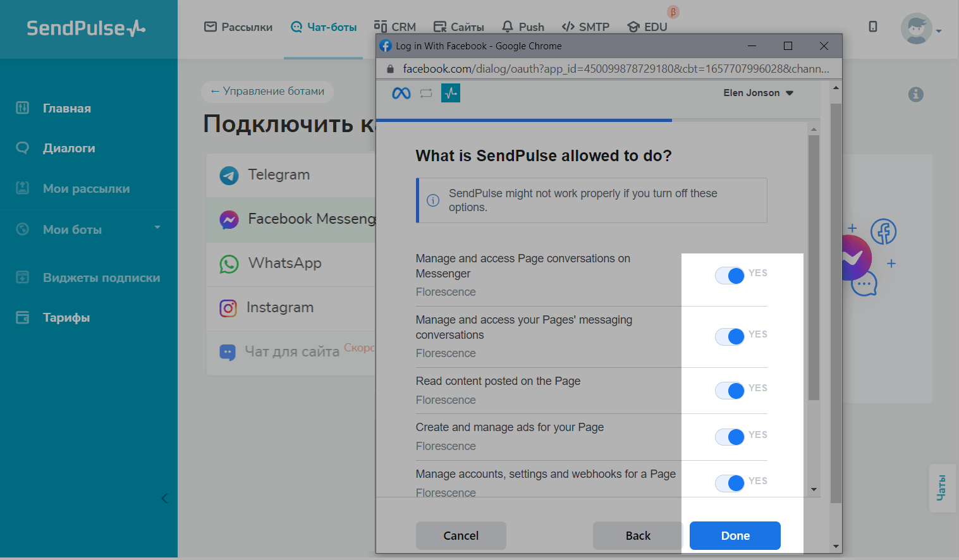Switch to the Рассылки tab
959x560 pixels.
pos(238,27)
